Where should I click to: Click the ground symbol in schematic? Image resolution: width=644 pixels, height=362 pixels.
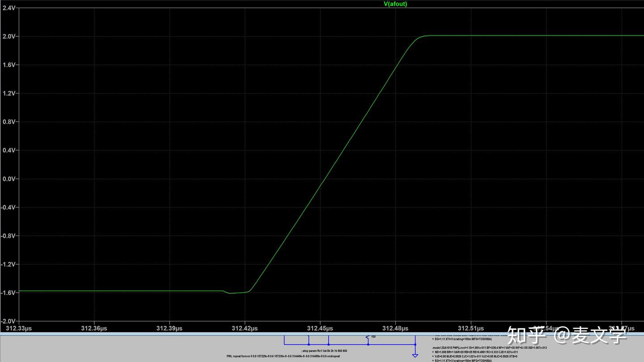(x=415, y=356)
